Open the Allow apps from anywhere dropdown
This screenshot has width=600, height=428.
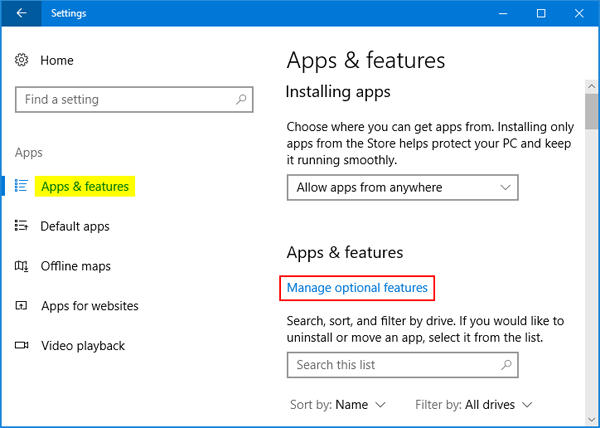click(402, 187)
